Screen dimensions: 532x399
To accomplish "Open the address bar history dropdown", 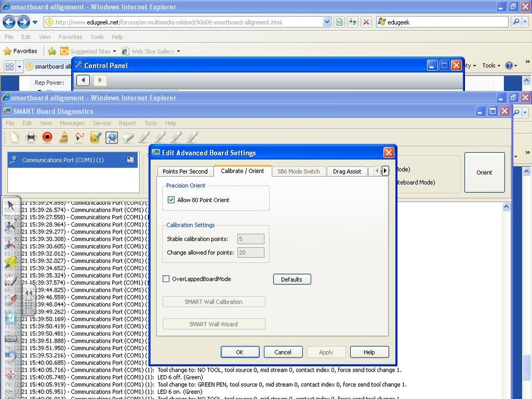I will (x=327, y=22).
